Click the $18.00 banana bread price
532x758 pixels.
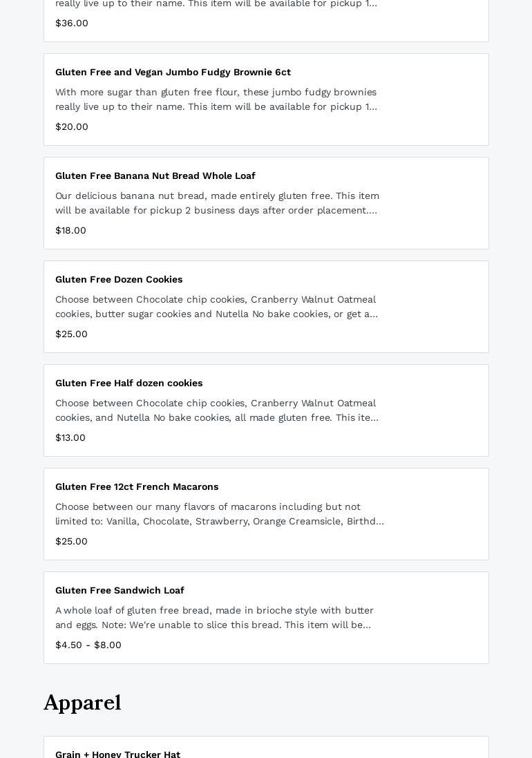[x=70, y=230]
